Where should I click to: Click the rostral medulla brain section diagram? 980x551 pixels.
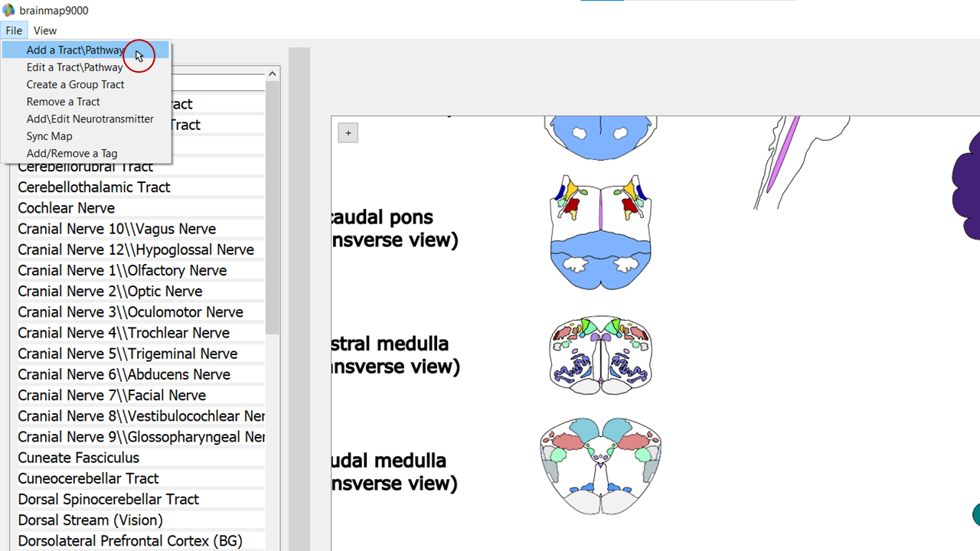tap(600, 354)
